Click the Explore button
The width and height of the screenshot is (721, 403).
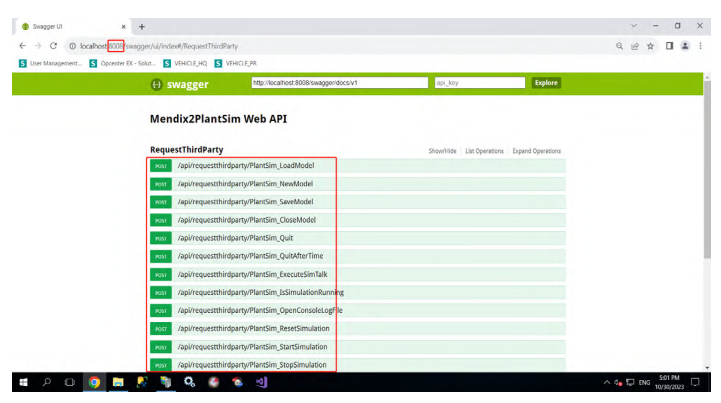coord(546,83)
